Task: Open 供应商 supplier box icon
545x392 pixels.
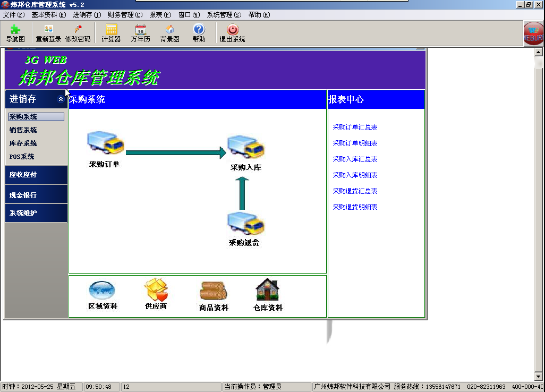Action: (156, 289)
